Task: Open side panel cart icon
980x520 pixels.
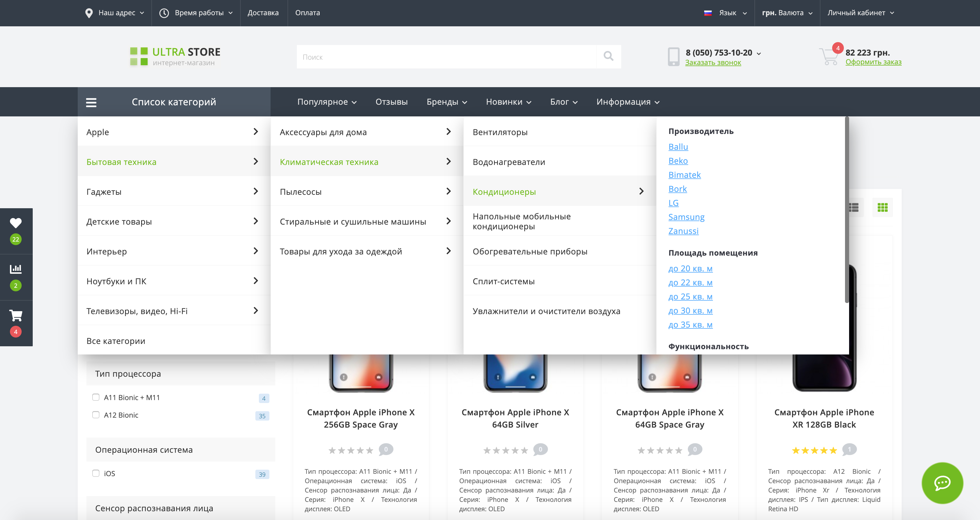Action: pyautogui.click(x=15, y=316)
